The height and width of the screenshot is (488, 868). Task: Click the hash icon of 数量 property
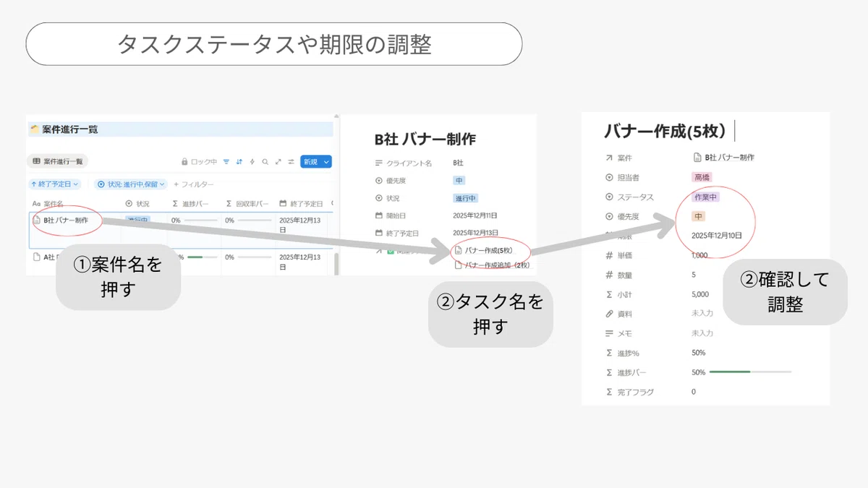coord(609,275)
